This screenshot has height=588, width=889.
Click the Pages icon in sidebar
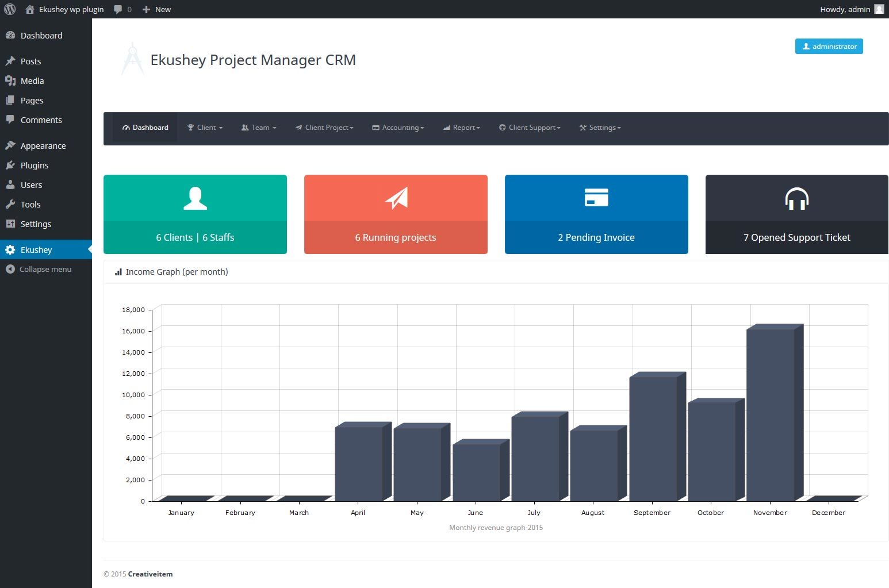coord(10,100)
